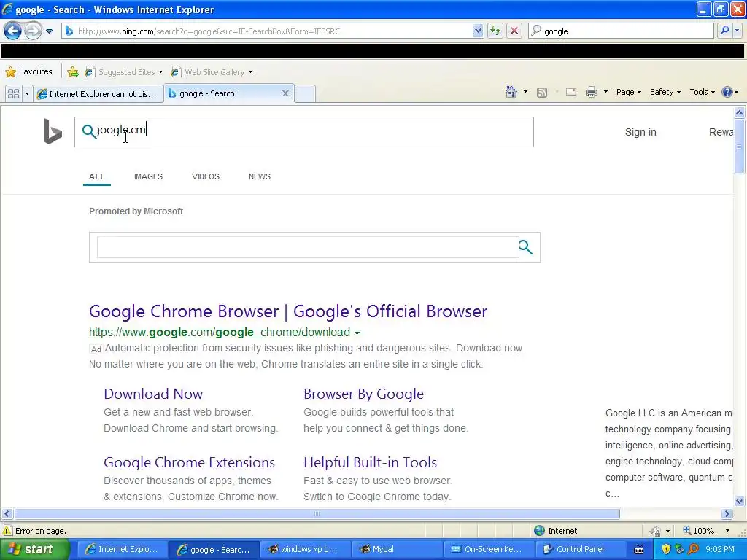Switch to Internet Explorer cannot display tab
Screen dimensions: 747x560
(x=98, y=94)
